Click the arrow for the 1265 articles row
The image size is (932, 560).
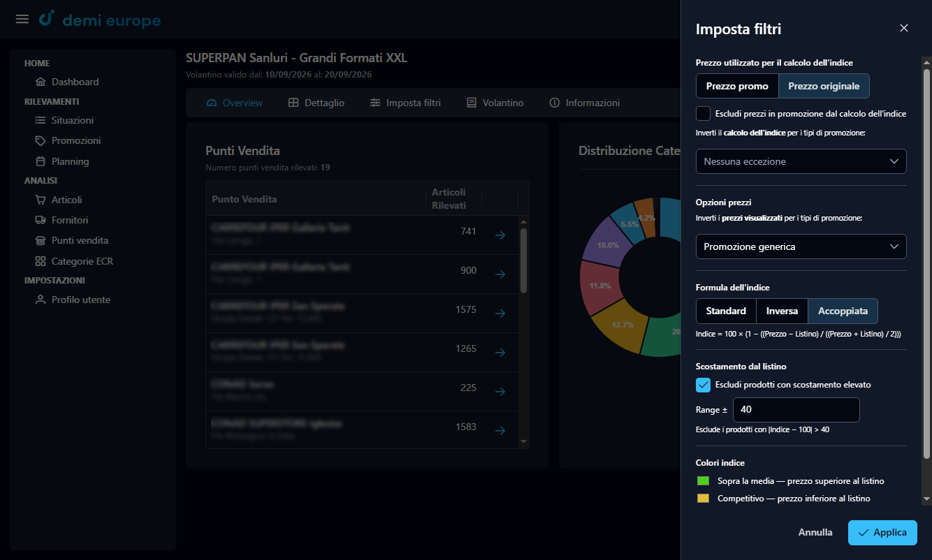click(500, 353)
